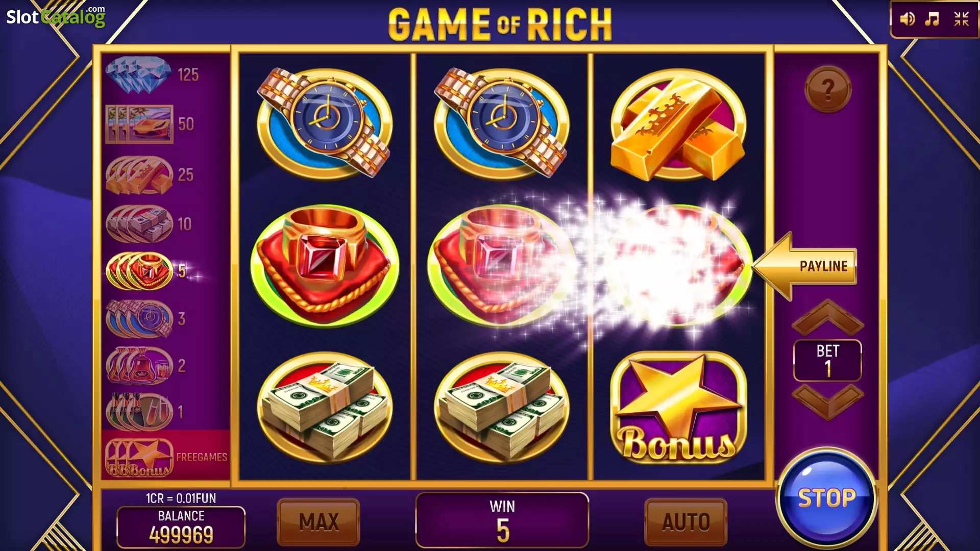Increase bet with the up chevron
The width and height of the screenshot is (980, 551).
click(x=827, y=317)
